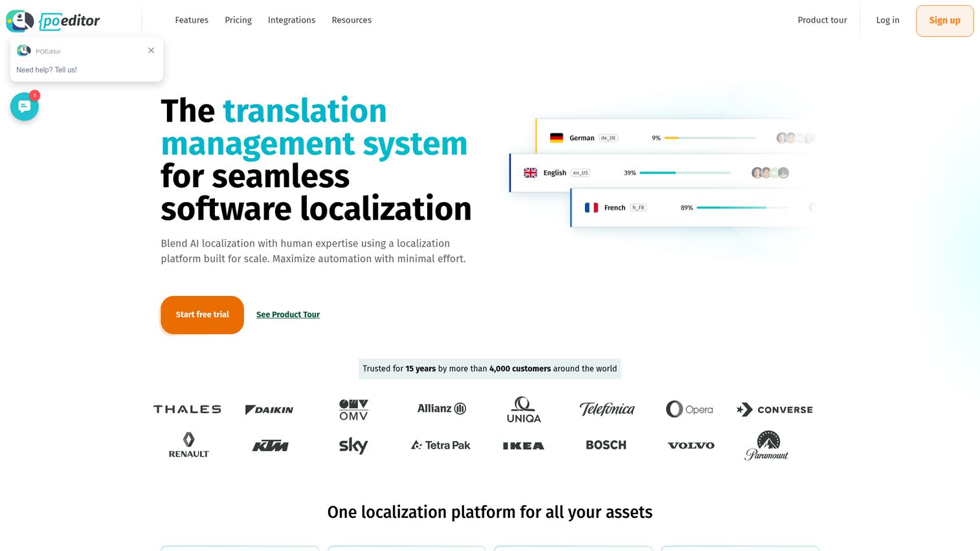Click the English row contributor avatars
The width and height of the screenshot is (980, 551).
pos(770,173)
